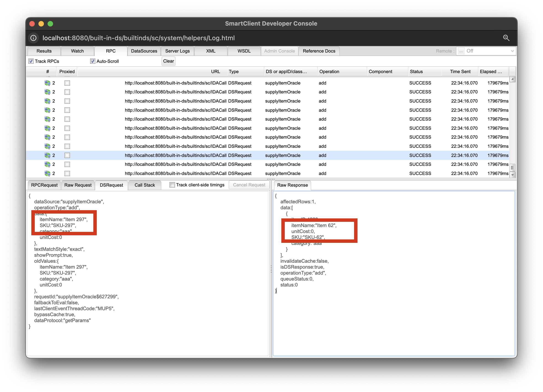Viewport: 543px width, 392px height.
Task: Enable Track client-side timings checkbox
Action: (x=172, y=185)
